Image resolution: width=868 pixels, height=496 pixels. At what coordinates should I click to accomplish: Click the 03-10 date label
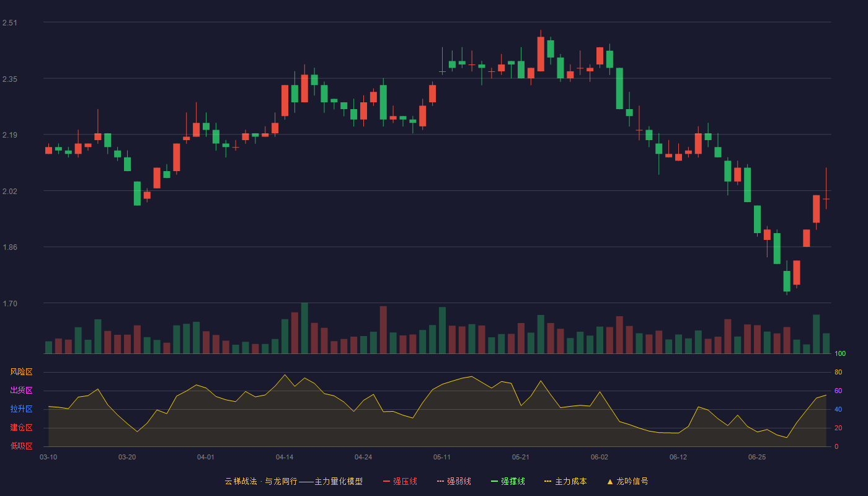click(48, 457)
